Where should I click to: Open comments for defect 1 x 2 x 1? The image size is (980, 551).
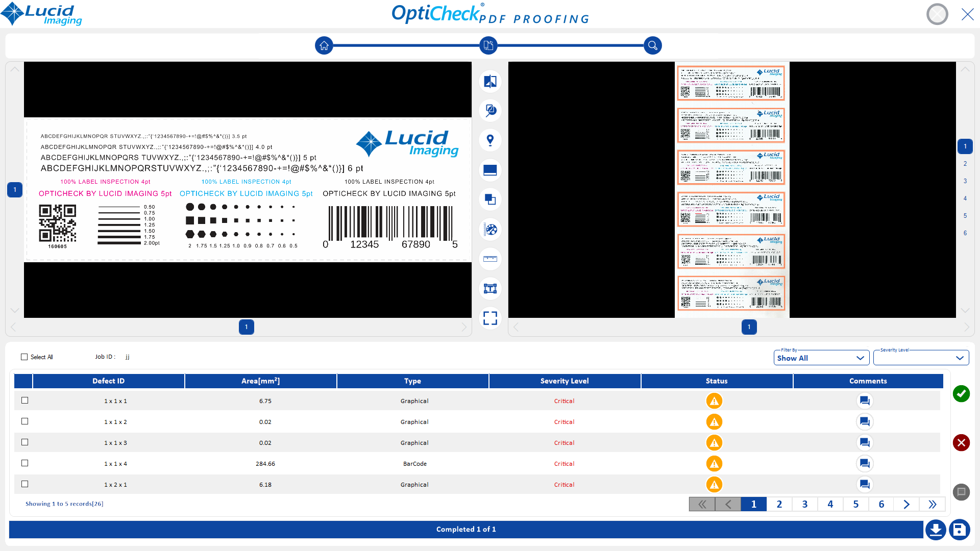click(x=865, y=485)
